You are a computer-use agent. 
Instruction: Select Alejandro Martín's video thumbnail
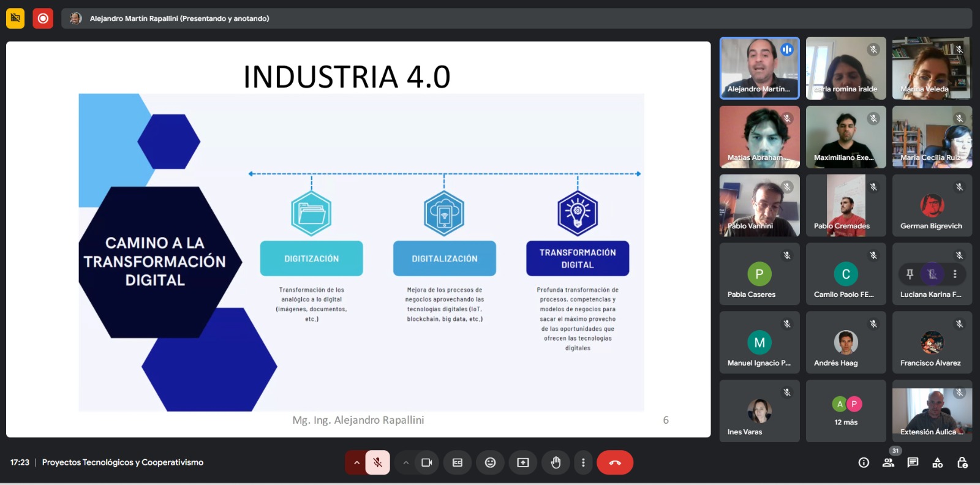coord(759,68)
